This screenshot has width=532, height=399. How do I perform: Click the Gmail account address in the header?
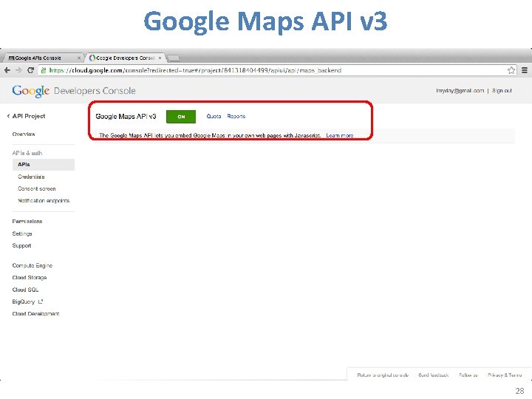(x=460, y=91)
